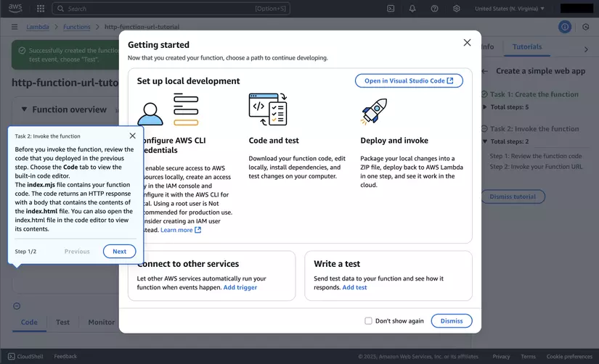Screen dimensions: 599x364
Task: Click the Set up local development heading
Action: point(188,81)
